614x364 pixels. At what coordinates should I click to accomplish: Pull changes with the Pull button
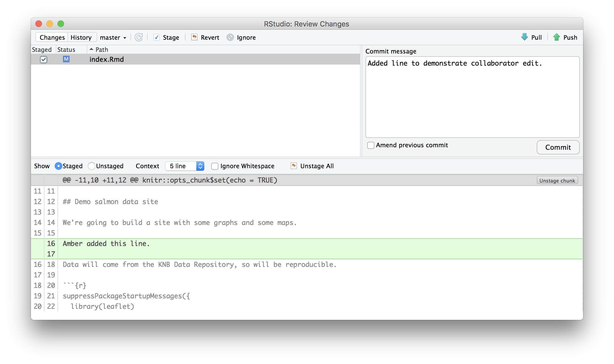click(531, 37)
